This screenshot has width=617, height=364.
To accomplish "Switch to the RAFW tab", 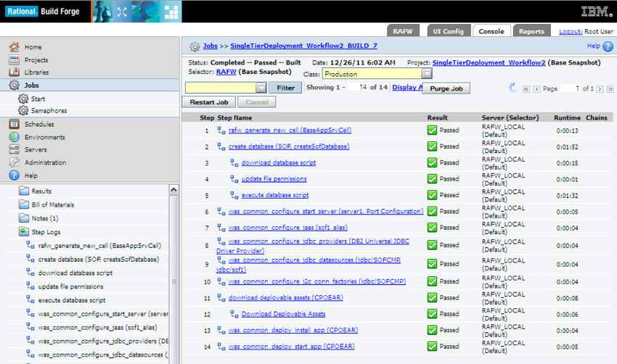I will point(403,31).
